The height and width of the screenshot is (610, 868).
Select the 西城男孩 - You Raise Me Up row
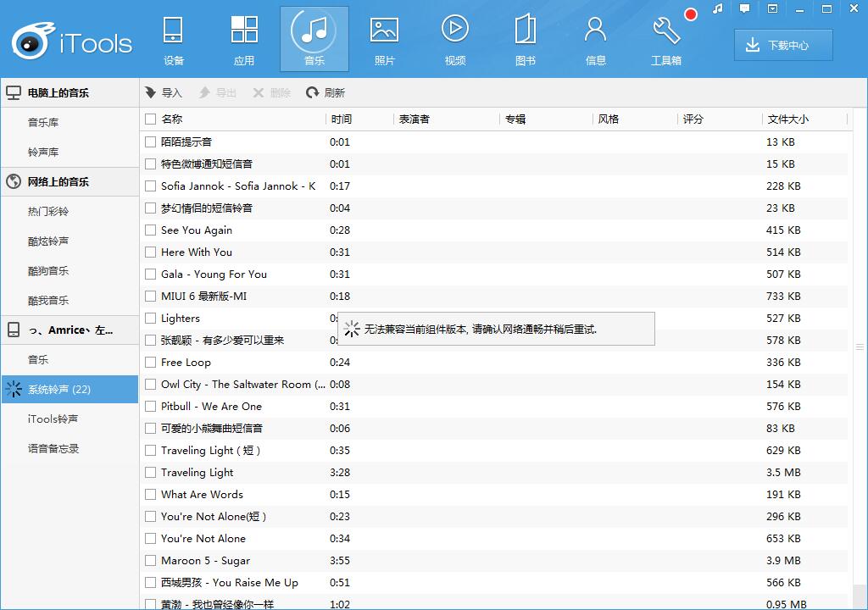tap(494, 583)
